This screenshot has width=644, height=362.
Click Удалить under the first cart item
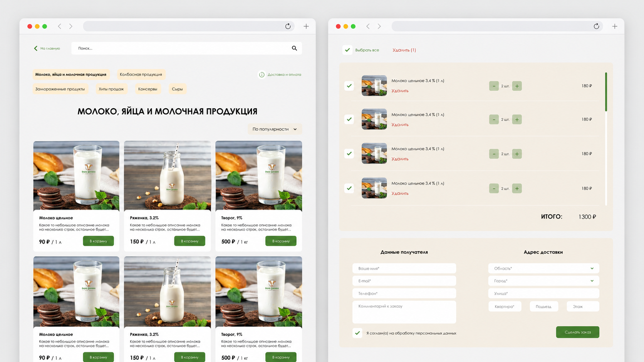pos(400,91)
